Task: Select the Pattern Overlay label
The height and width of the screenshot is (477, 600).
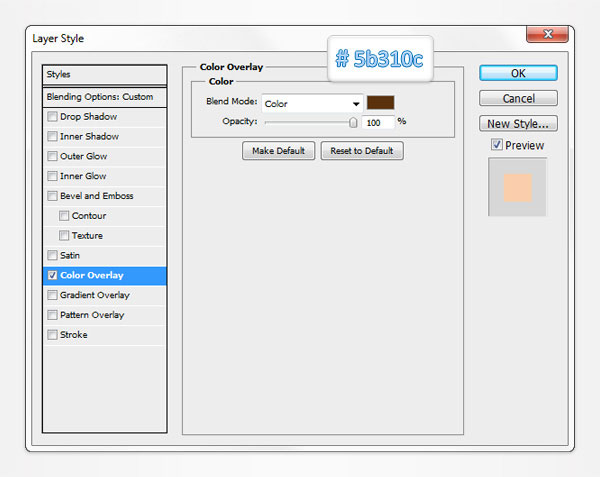Action: pyautogui.click(x=92, y=315)
